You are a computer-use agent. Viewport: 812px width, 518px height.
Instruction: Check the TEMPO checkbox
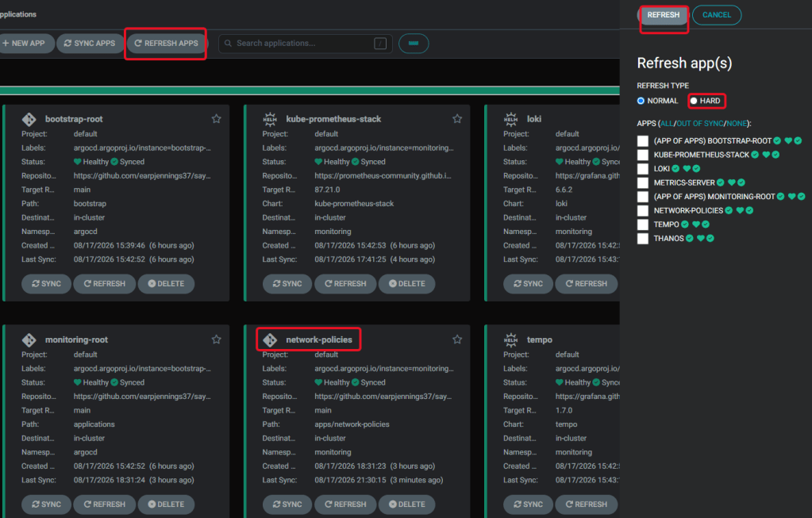coord(643,224)
